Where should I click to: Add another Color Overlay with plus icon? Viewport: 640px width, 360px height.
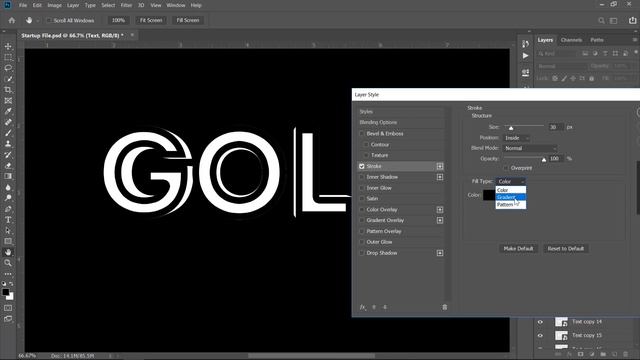[x=440, y=209]
